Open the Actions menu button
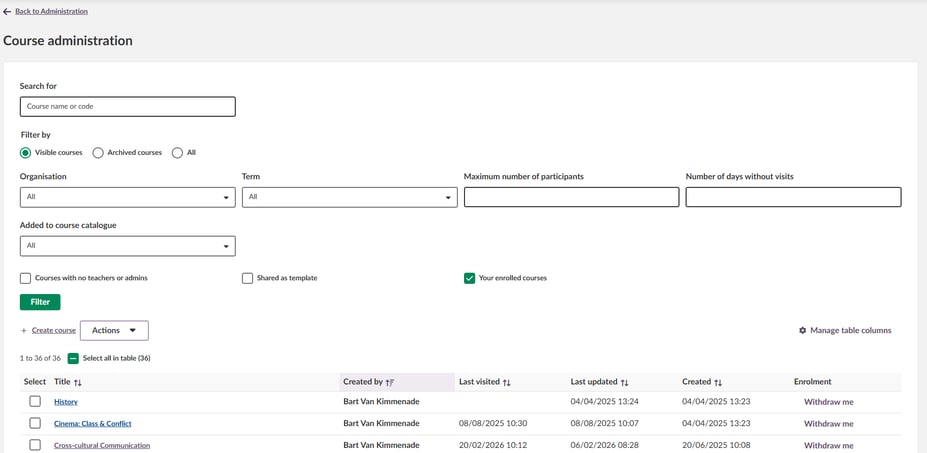Viewport: 927px width, 453px height. pos(114,330)
